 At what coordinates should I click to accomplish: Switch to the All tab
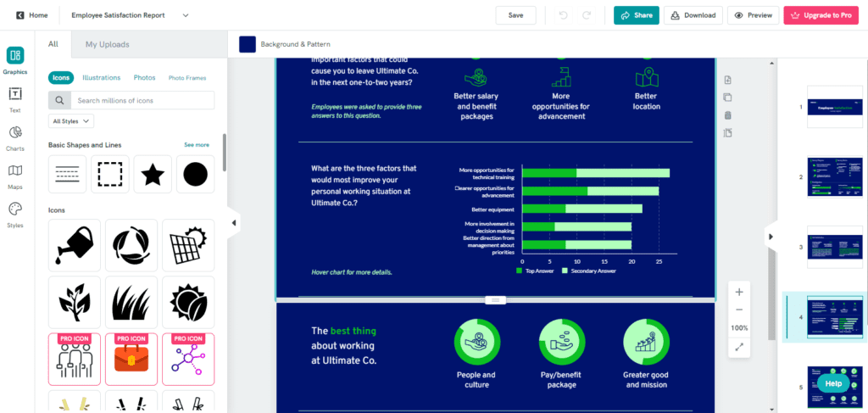[x=53, y=44]
